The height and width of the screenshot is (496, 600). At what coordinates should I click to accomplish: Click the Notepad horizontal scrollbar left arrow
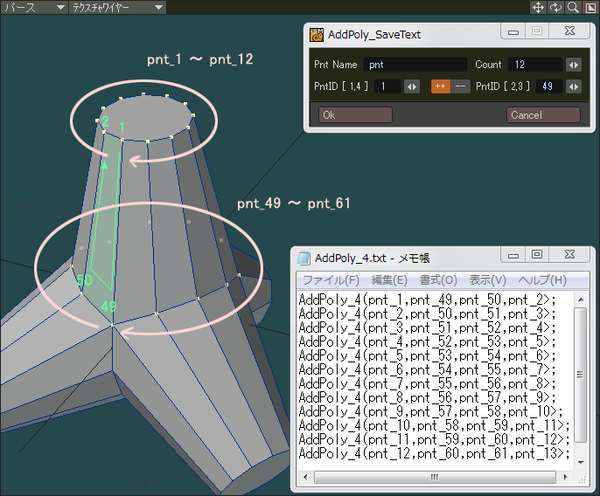click(305, 477)
